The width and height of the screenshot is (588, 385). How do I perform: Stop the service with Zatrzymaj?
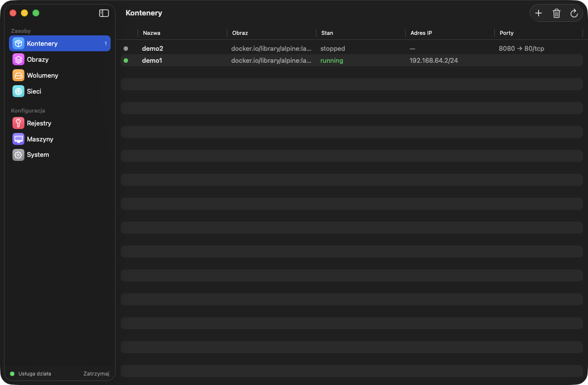(96, 374)
